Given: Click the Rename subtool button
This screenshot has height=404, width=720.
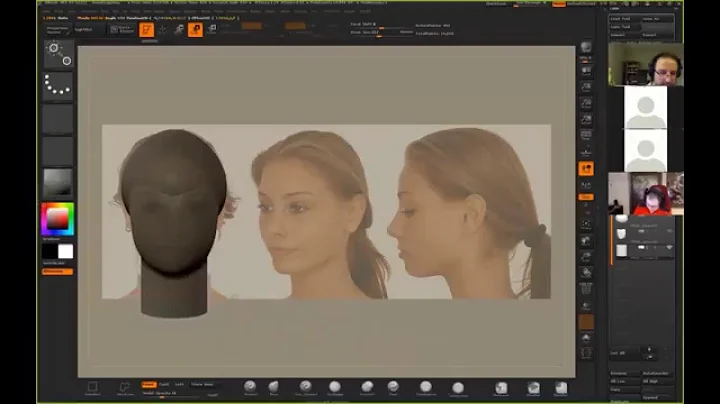Looking at the screenshot, I should 625,374.
